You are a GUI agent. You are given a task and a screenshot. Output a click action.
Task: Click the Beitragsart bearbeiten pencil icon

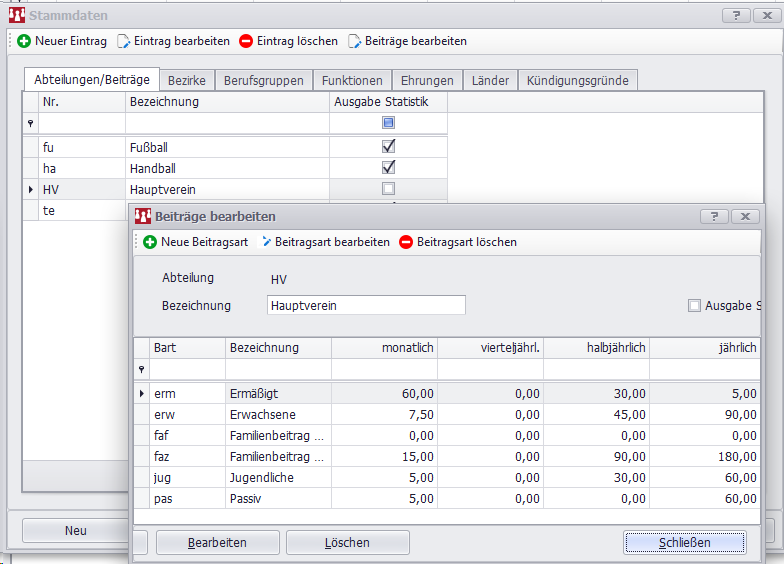point(266,242)
